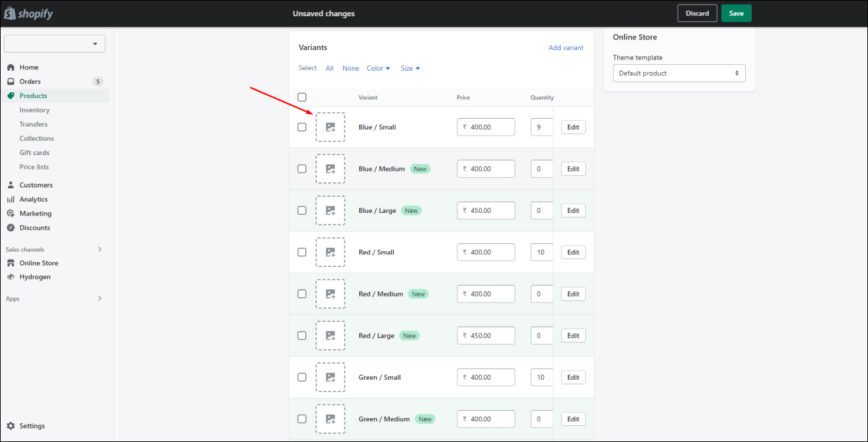The image size is (868, 442).
Task: Click the Green / Small quantity field
Action: (542, 377)
